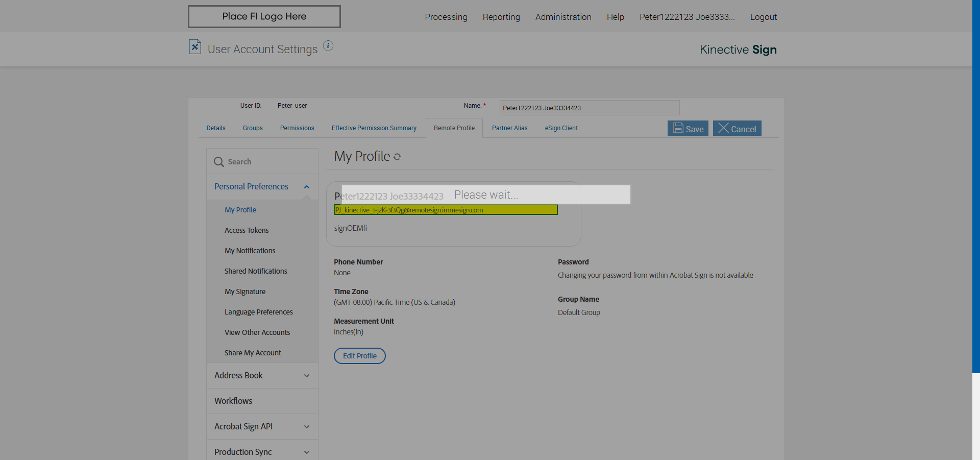The height and width of the screenshot is (460, 980).
Task: Cancel the user account changes
Action: (737, 128)
